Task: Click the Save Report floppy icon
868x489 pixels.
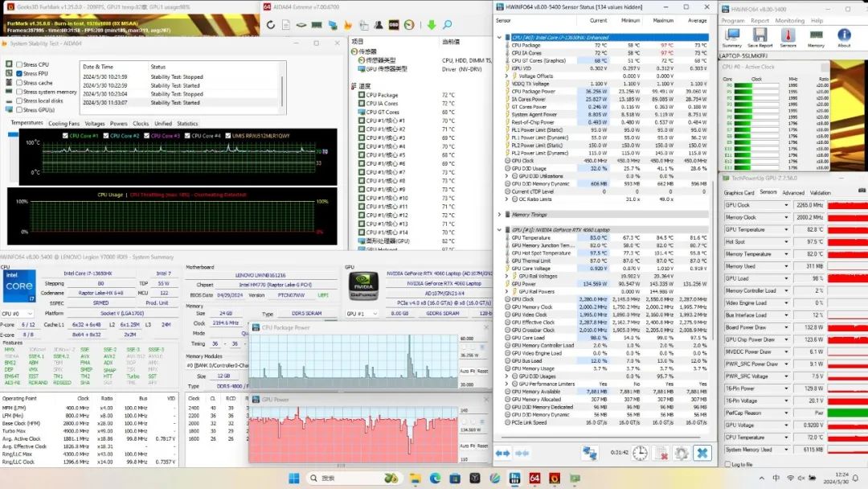Action: (x=760, y=38)
